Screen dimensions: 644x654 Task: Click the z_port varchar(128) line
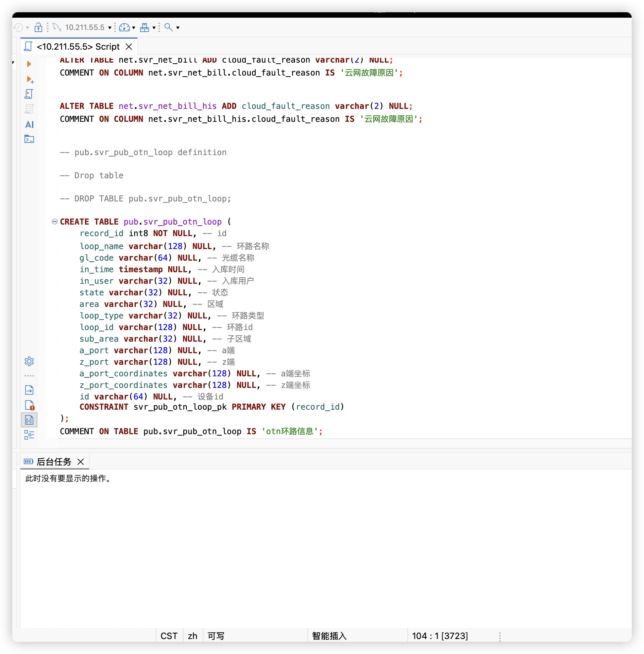coord(157,362)
